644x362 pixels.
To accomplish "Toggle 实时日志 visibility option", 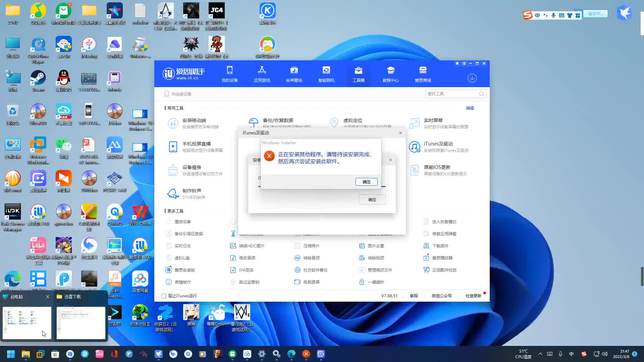I will pyautogui.click(x=182, y=246).
